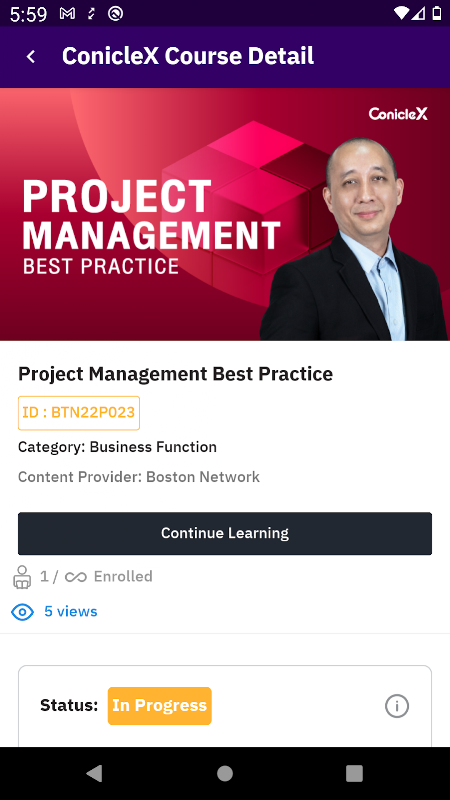The width and height of the screenshot is (450, 800).
Task: Tap Android recent apps square
Action: [354, 773]
